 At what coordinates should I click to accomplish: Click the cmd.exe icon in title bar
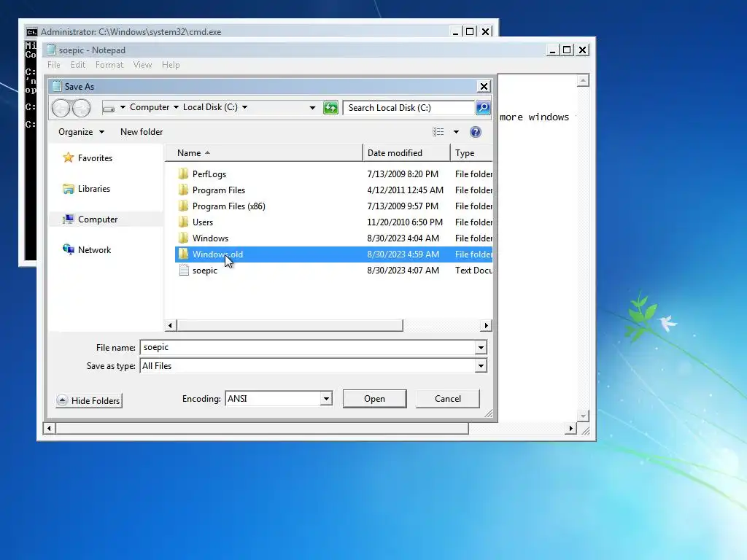32,32
